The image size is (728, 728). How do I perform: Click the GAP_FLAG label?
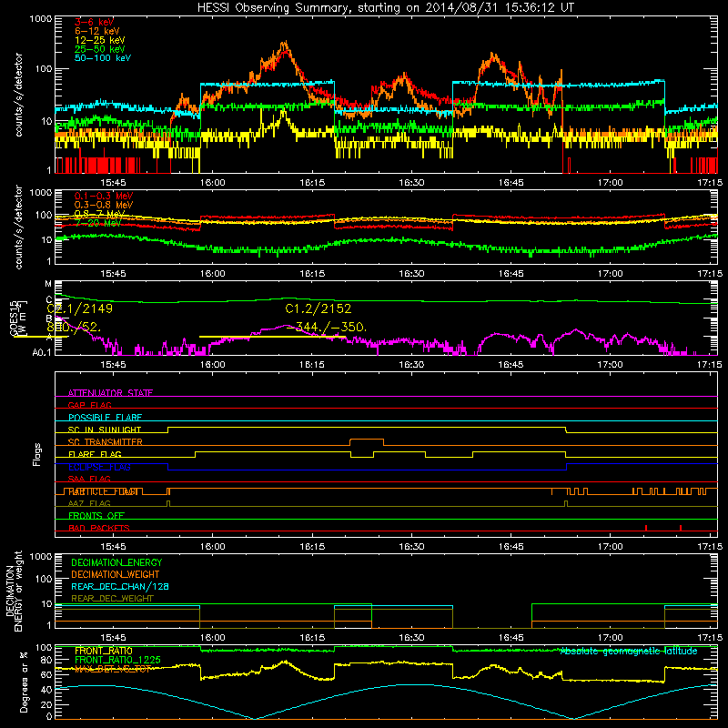point(89,405)
